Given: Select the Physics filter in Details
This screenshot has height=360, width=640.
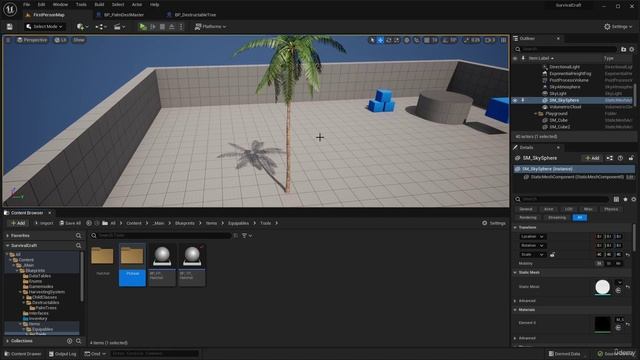Looking at the screenshot, I should coord(611,209).
